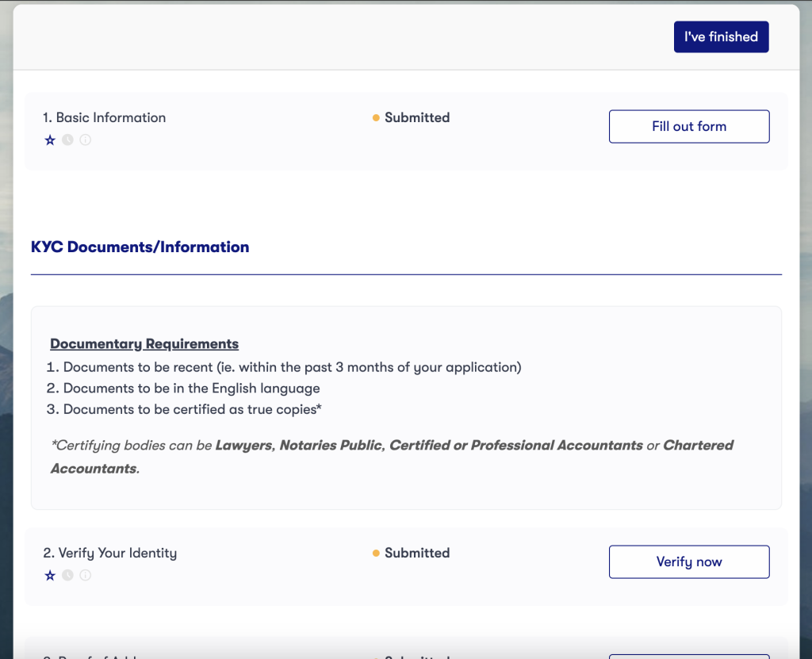Click the Documentary Requirements underlined heading
812x659 pixels.
point(144,344)
